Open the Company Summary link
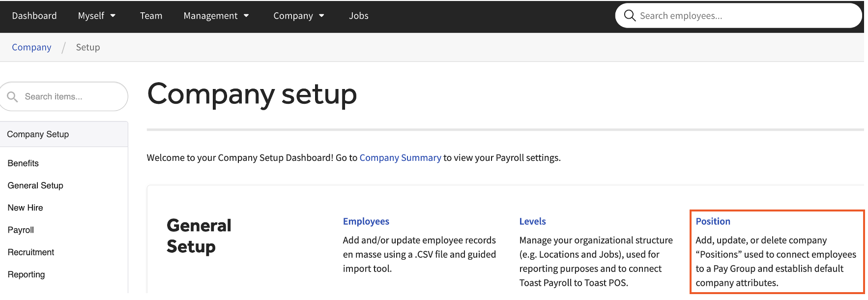 pyautogui.click(x=400, y=157)
